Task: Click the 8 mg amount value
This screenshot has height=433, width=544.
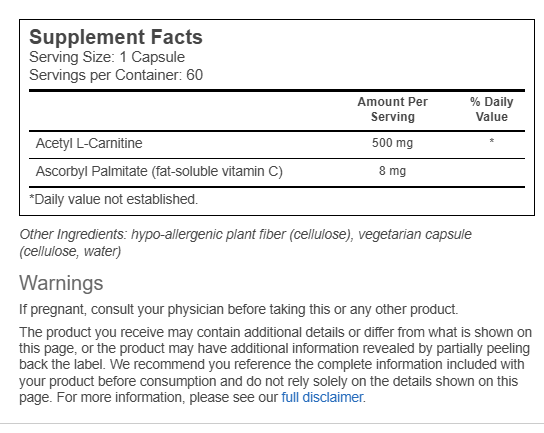Action: [x=392, y=171]
